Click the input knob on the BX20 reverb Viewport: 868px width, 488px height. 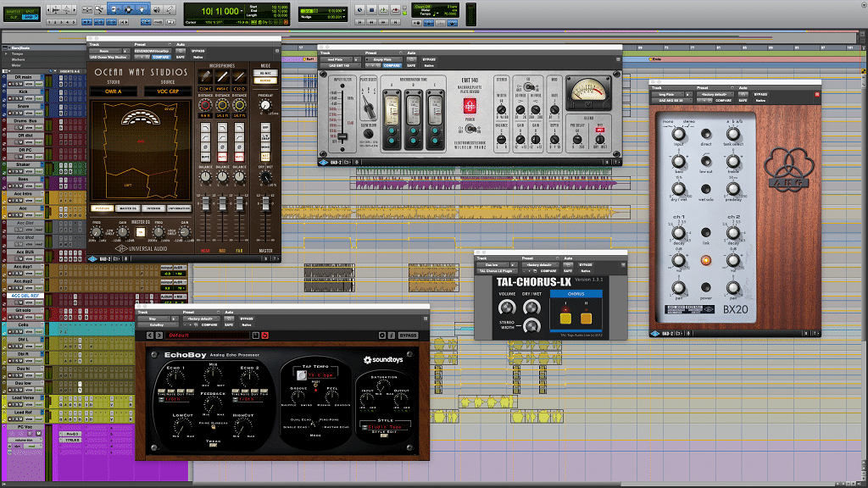coord(678,134)
